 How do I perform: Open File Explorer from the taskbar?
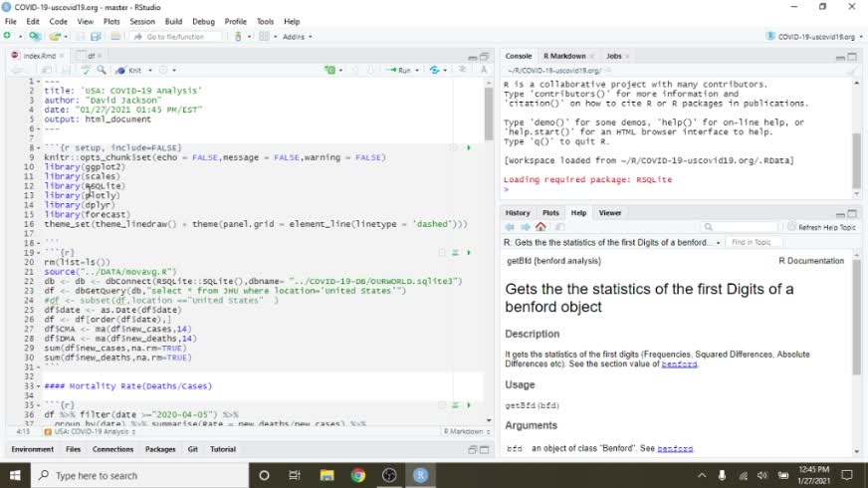326,475
